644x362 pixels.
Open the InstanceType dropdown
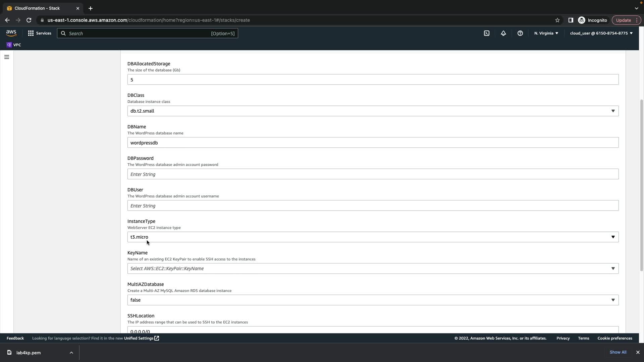[x=373, y=237]
